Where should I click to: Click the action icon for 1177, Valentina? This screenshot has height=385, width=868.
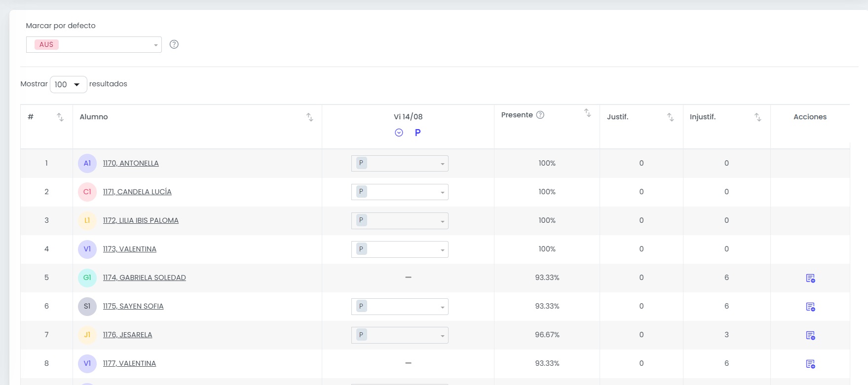click(x=810, y=364)
